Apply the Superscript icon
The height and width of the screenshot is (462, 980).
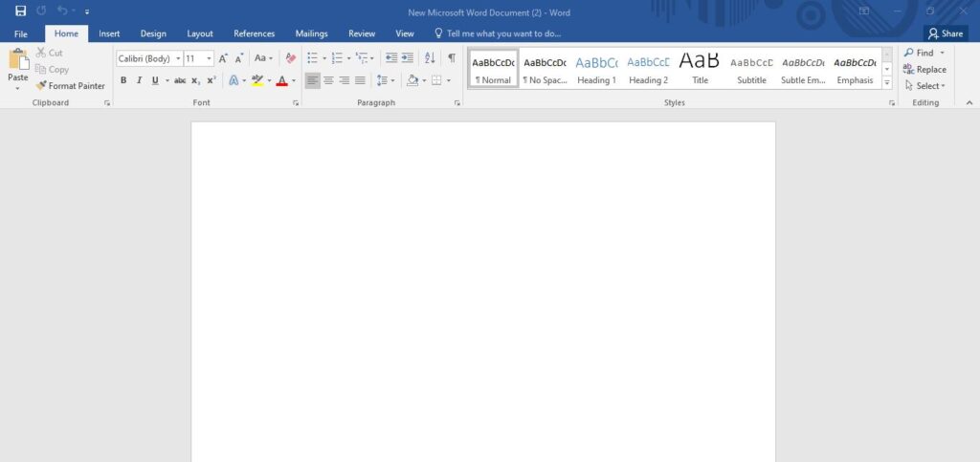(212, 80)
